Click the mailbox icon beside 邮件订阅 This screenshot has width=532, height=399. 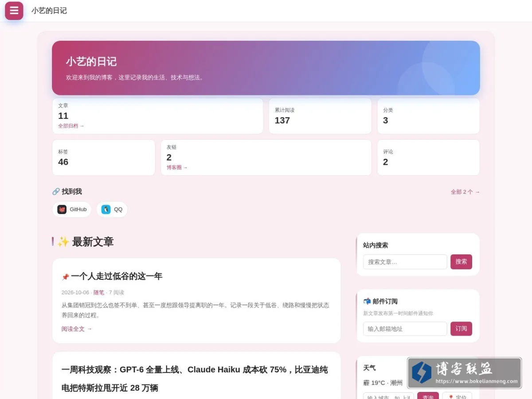coord(367,301)
